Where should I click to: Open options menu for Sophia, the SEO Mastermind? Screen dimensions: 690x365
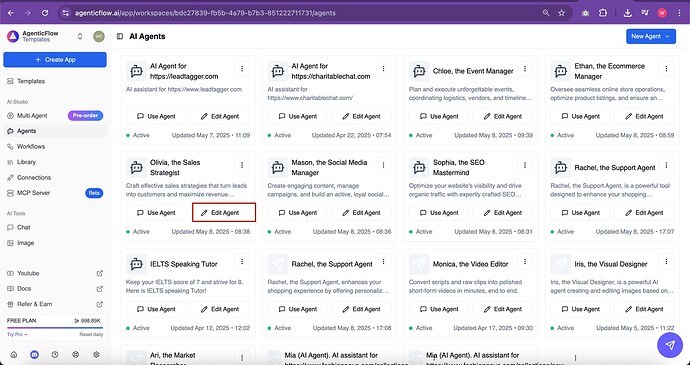[x=525, y=165]
